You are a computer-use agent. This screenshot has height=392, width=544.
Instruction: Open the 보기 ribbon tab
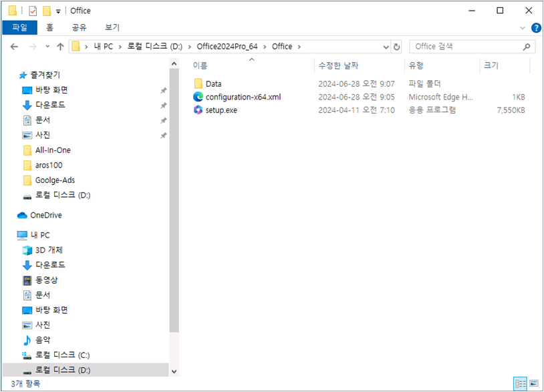[x=112, y=27]
